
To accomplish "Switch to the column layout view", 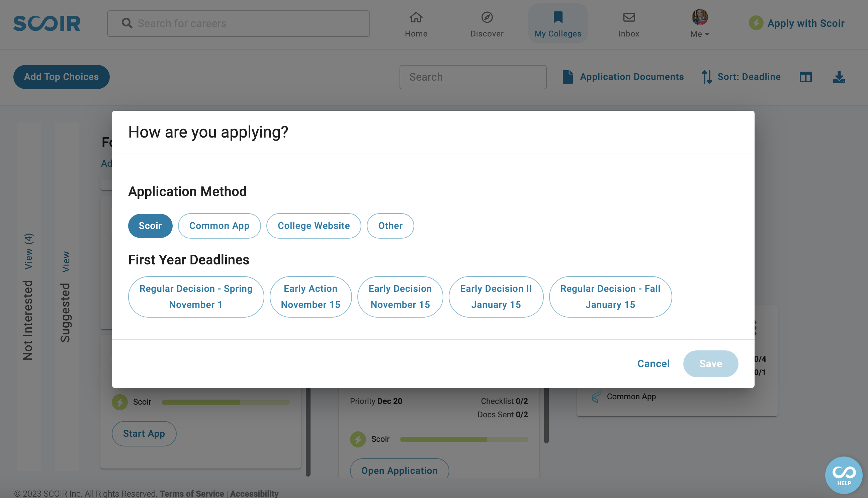I will click(805, 77).
